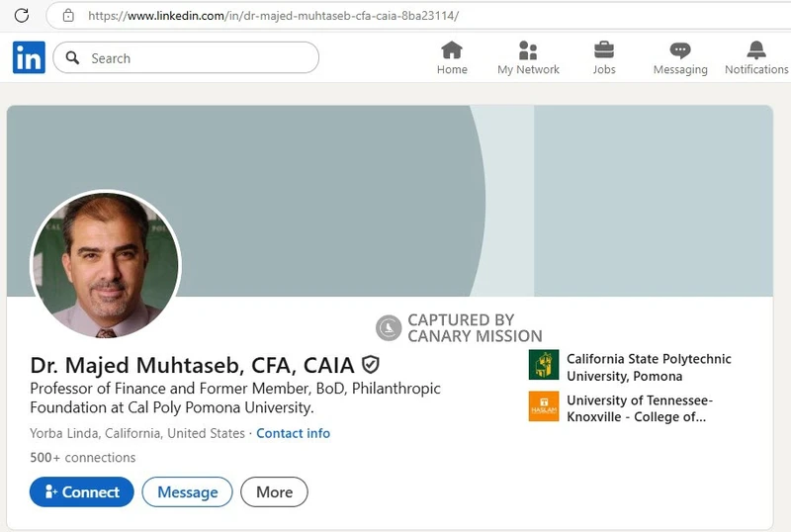Open California State Polytechnic University, Pomona link

click(x=649, y=367)
